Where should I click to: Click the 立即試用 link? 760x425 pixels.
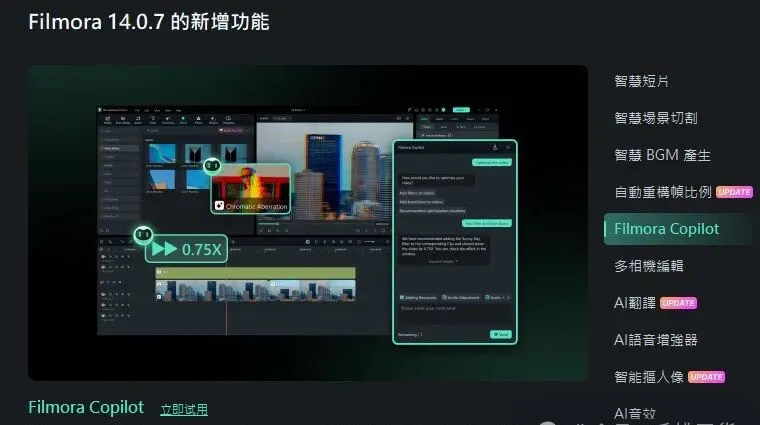click(x=184, y=409)
